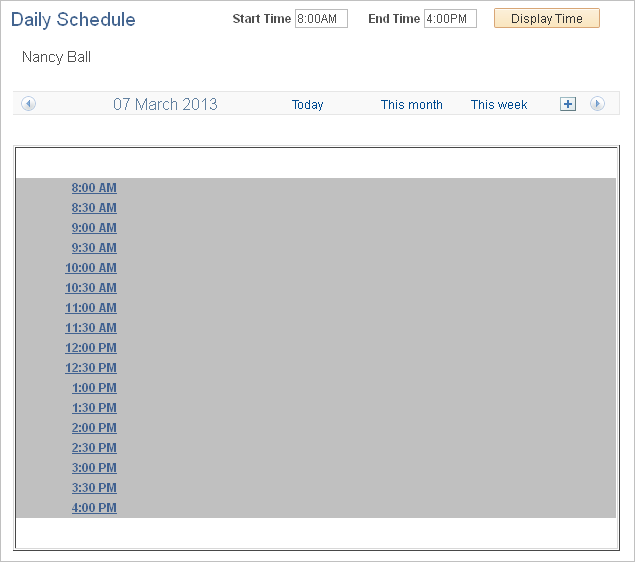Focus the End Time field
Screen dimensions: 635x562
(x=450, y=19)
